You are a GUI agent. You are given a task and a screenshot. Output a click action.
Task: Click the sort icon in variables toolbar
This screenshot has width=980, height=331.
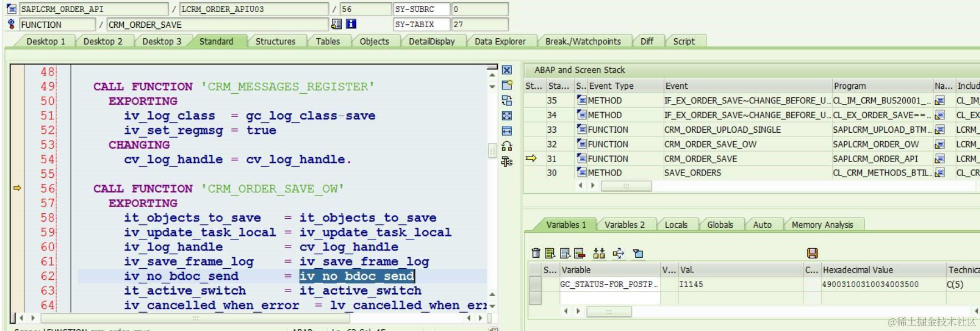click(599, 253)
